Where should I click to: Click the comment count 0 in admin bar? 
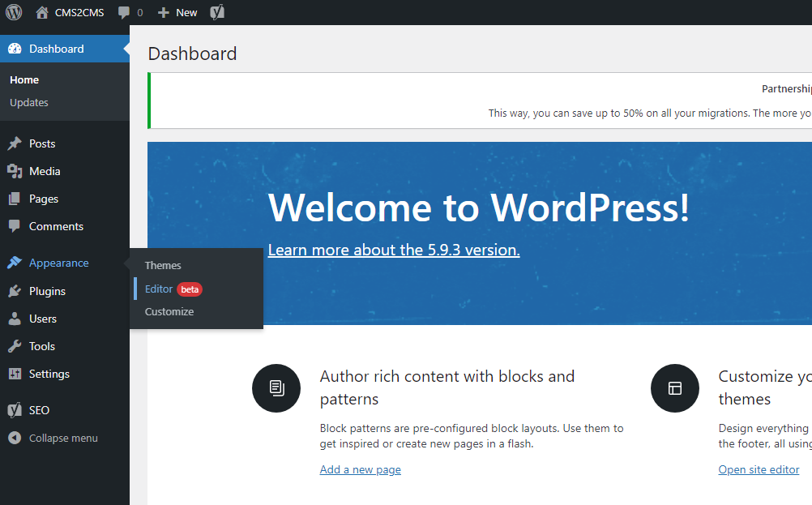(140, 12)
